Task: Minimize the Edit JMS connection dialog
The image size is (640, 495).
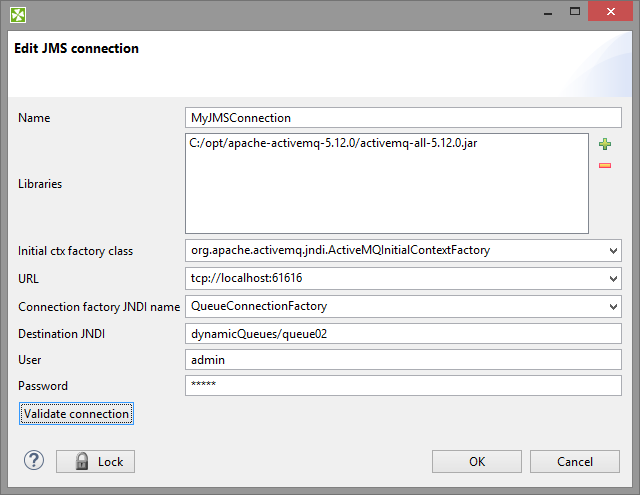Action: (x=546, y=14)
